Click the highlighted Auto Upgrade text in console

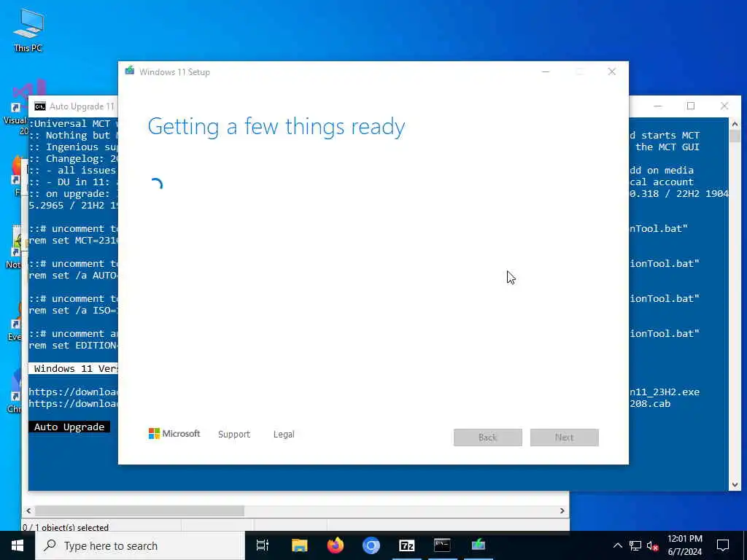tap(69, 427)
